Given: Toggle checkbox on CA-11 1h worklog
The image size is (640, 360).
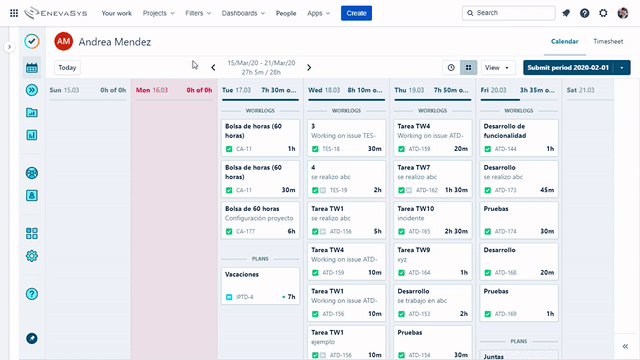Looking at the screenshot, I should (x=229, y=149).
